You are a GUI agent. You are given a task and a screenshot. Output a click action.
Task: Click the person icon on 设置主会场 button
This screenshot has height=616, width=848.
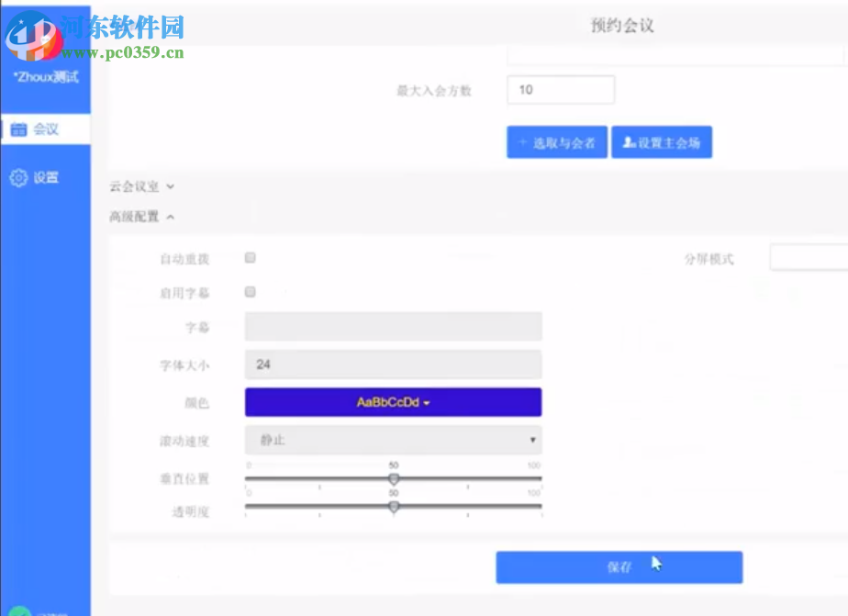pos(628,141)
